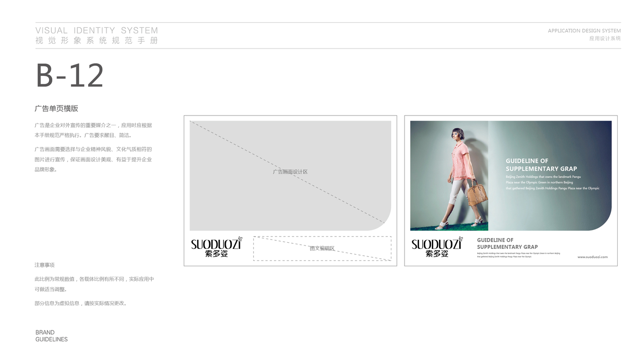Click the '图文编辑区' dashed box
The width and height of the screenshot is (644, 362).
coord(322,248)
